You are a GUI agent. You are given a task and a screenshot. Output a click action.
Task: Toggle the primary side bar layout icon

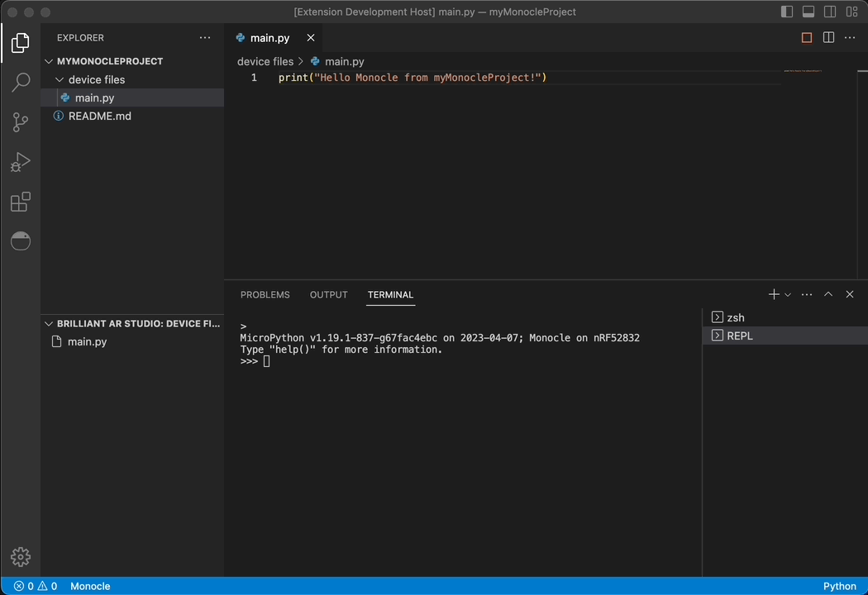click(x=787, y=12)
